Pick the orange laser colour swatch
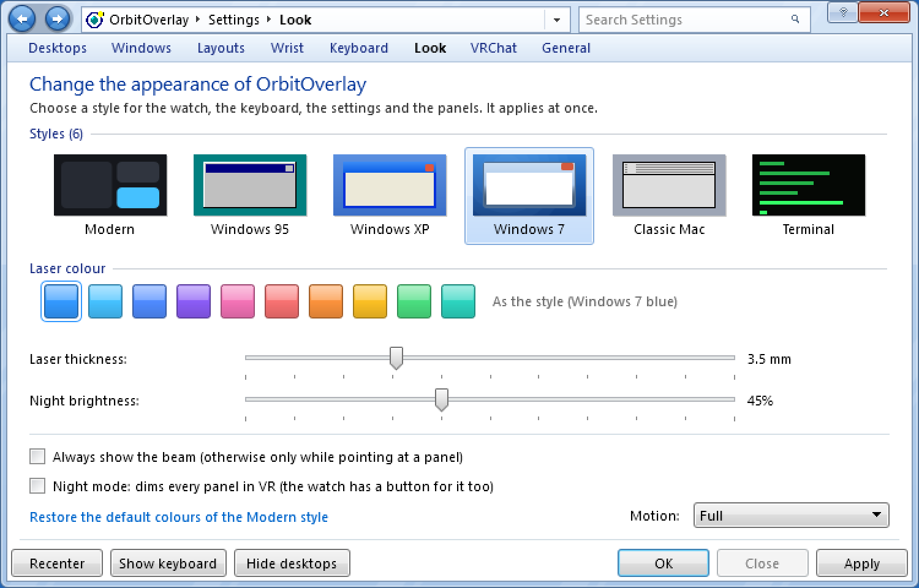This screenshot has height=588, width=919. 326,301
